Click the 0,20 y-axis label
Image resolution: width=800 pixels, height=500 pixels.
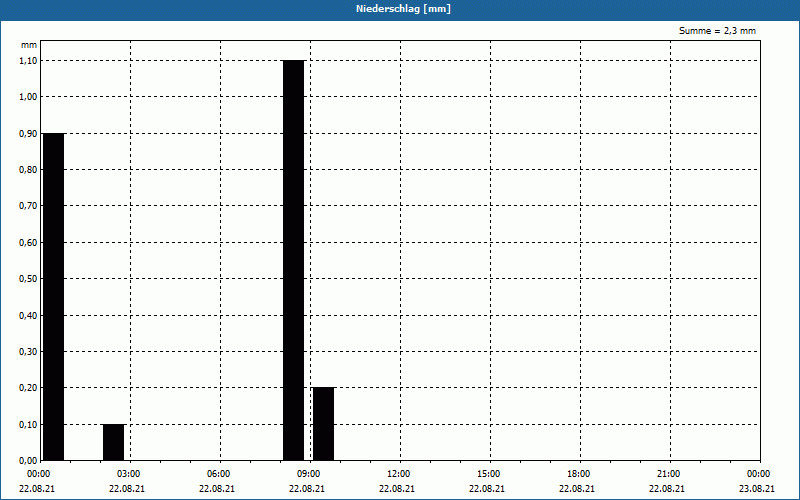(x=28, y=388)
